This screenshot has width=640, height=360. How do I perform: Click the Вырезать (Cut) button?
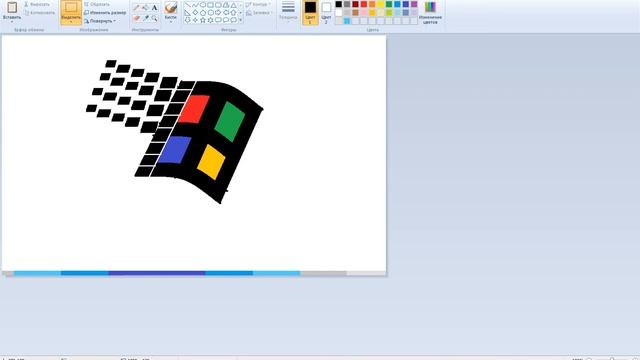tap(37, 4)
